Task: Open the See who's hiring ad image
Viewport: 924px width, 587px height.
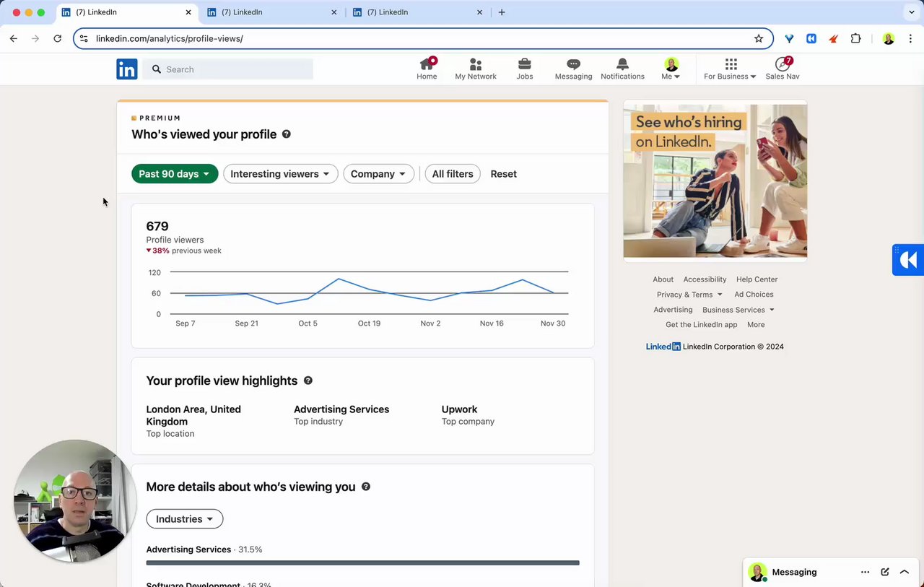Action: (x=715, y=181)
